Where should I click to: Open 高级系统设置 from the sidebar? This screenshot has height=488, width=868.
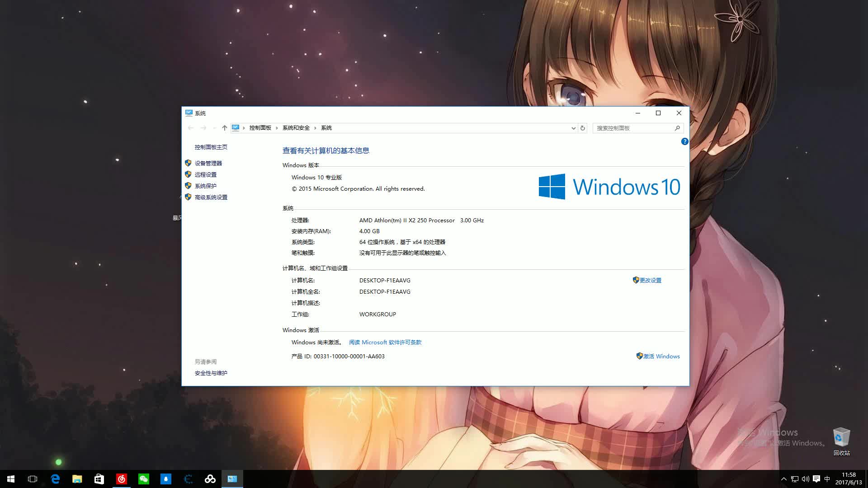211,197
